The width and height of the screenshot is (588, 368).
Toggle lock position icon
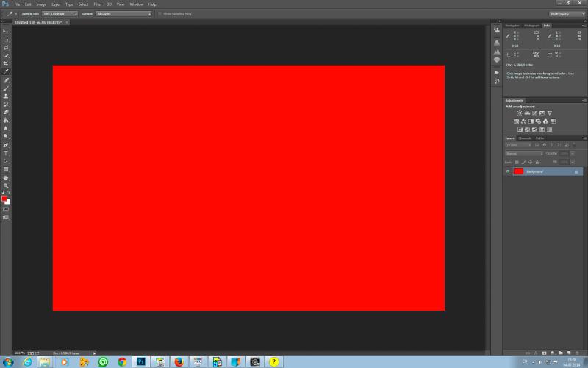pos(530,162)
